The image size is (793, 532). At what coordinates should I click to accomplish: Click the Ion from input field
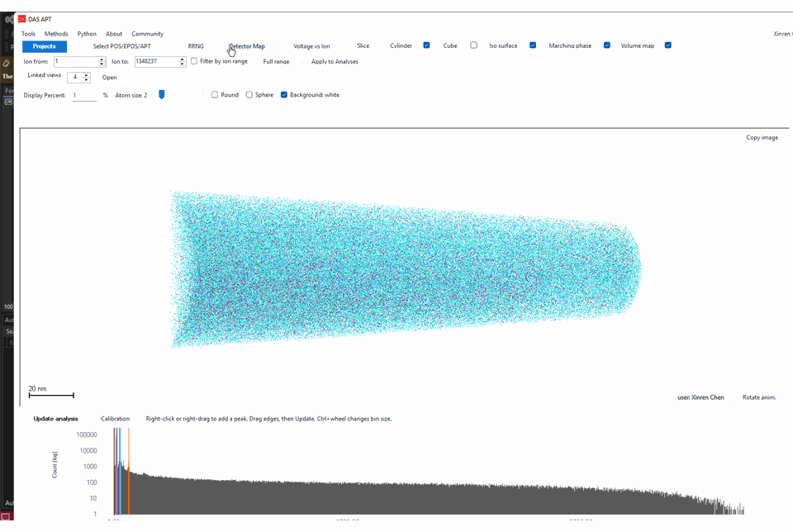pyautogui.click(x=76, y=61)
